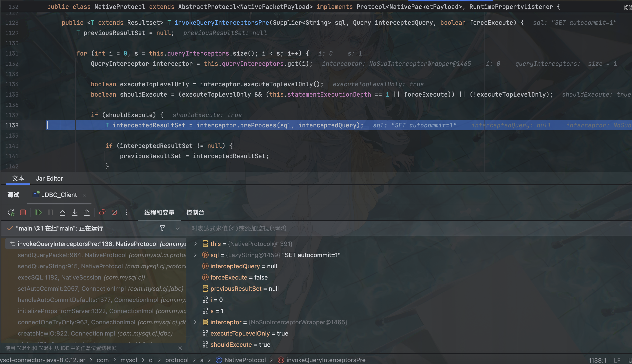Click the Step Over icon
632x364 pixels.
[63, 213]
